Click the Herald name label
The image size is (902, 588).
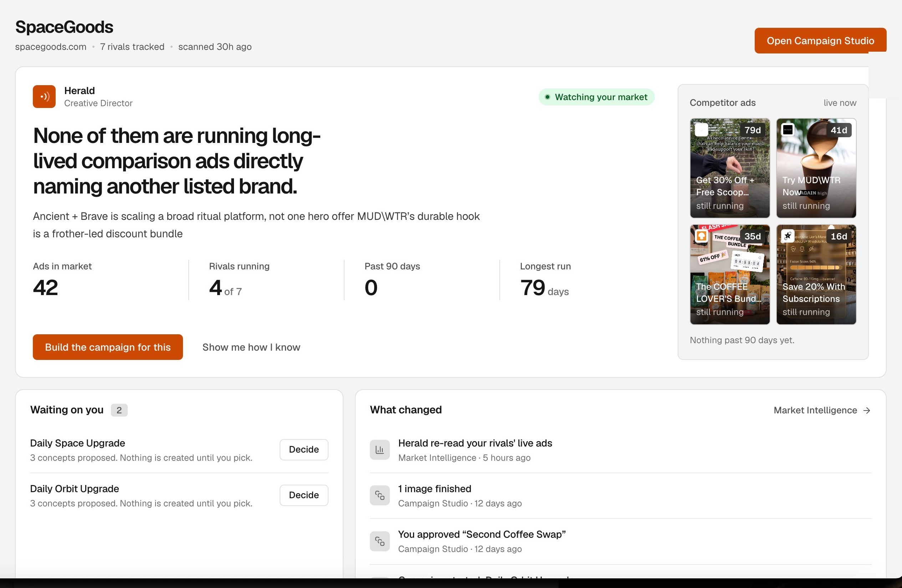[x=79, y=91]
